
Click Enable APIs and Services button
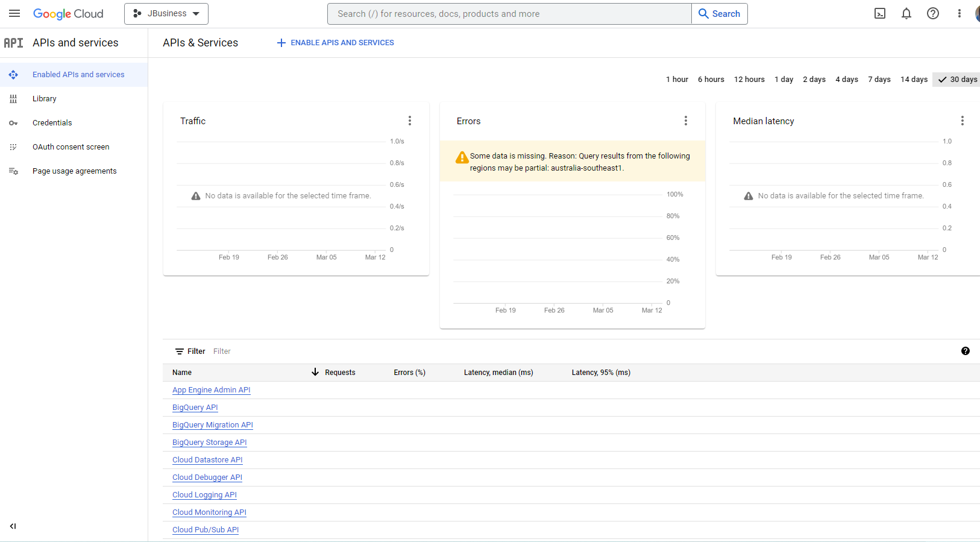point(335,43)
